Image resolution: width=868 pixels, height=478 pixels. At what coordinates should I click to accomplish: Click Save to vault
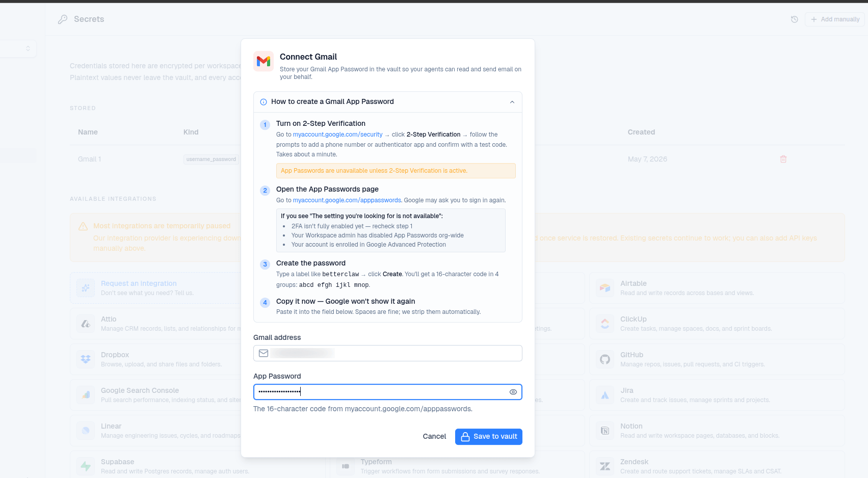[489, 437]
